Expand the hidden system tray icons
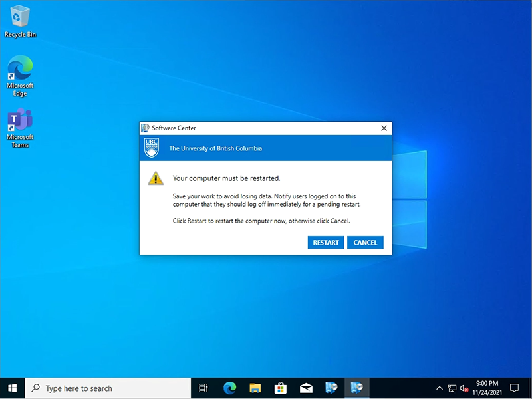The width and height of the screenshot is (532, 399). [x=439, y=388]
